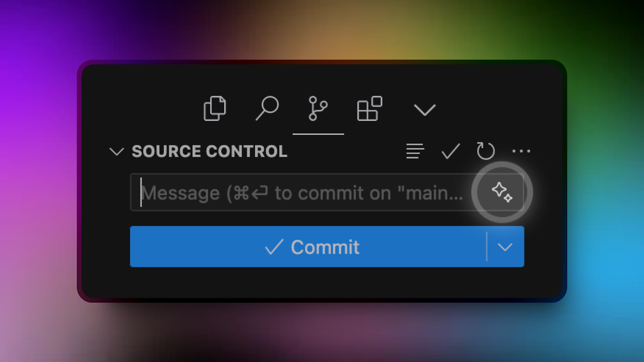This screenshot has height=362, width=644.
Task: Collapse the SOURCE CONTROL section chevron
Action: [117, 151]
